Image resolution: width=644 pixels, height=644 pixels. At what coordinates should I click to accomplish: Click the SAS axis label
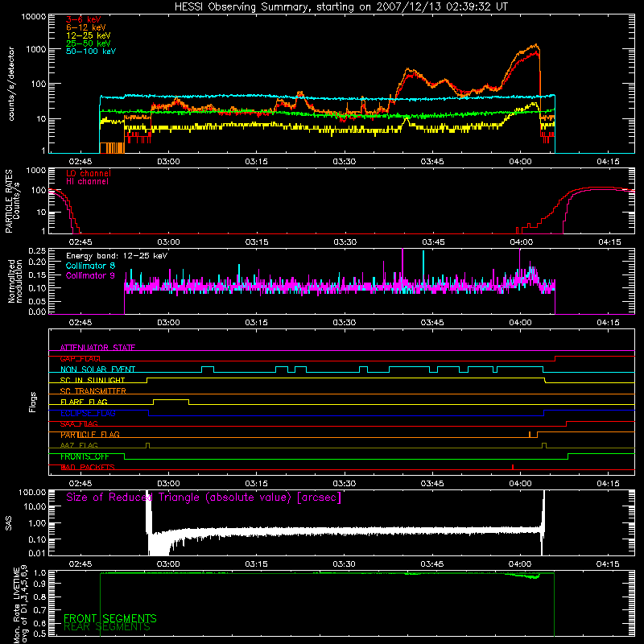(9, 524)
